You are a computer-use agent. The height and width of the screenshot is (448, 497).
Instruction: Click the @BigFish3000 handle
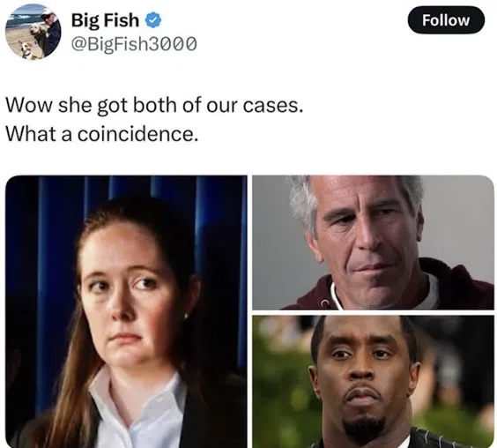(x=134, y=44)
